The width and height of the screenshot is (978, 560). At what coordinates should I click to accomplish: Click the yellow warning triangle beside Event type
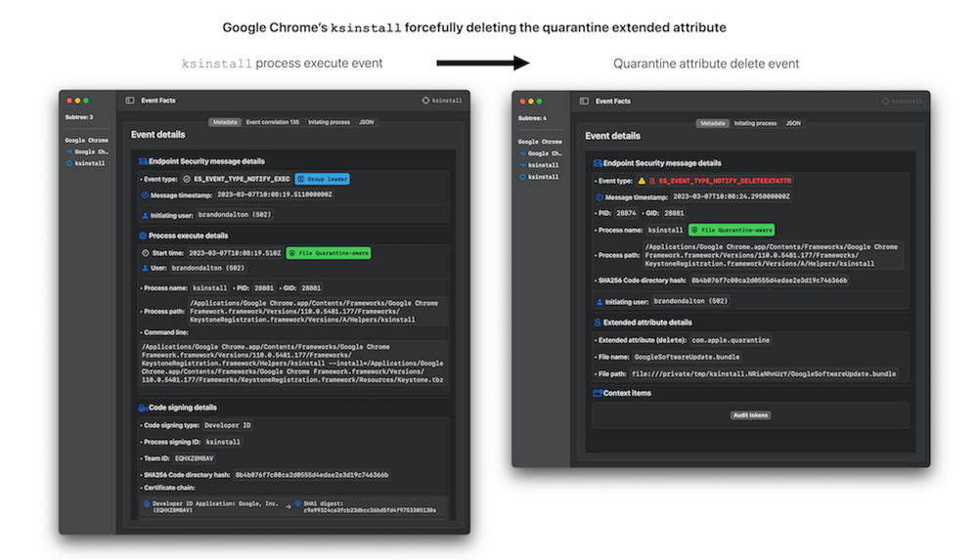pos(642,181)
